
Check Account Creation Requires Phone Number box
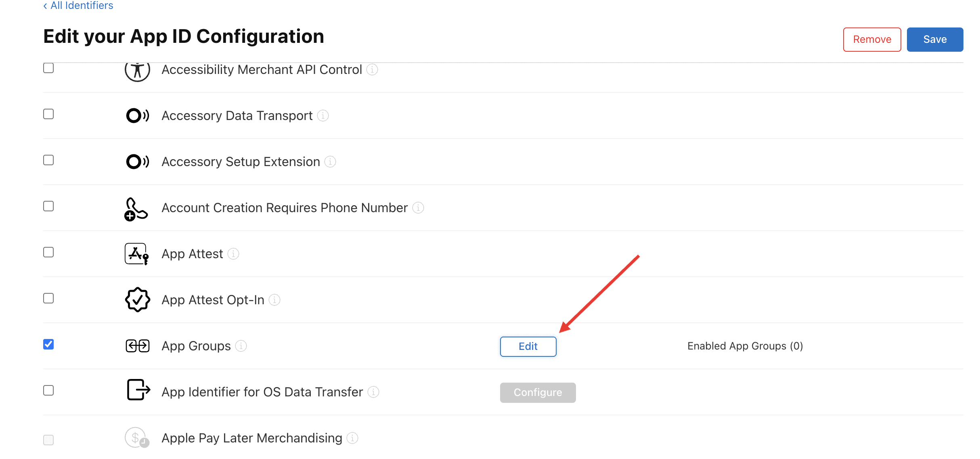coord(48,206)
